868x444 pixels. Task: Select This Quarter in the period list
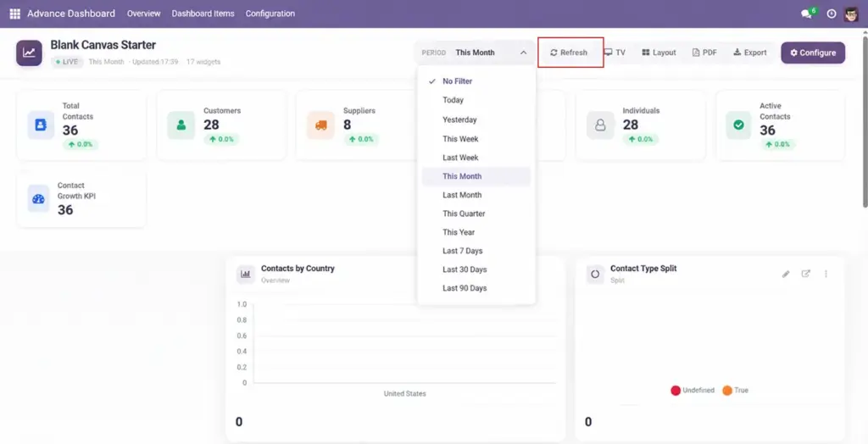click(x=476, y=214)
